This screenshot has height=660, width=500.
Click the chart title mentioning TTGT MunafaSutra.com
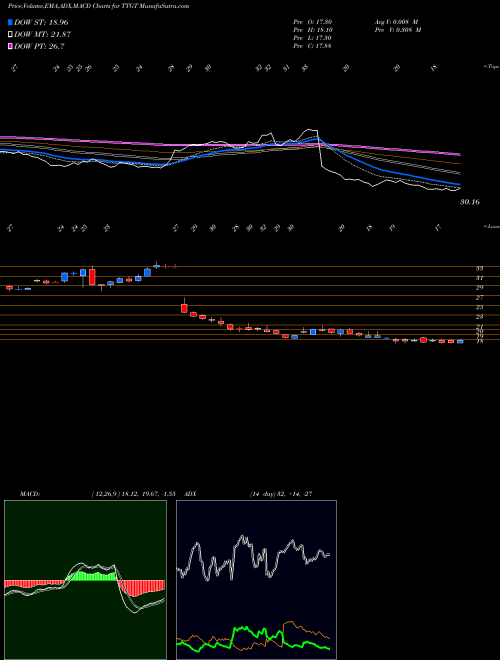coord(98,6)
